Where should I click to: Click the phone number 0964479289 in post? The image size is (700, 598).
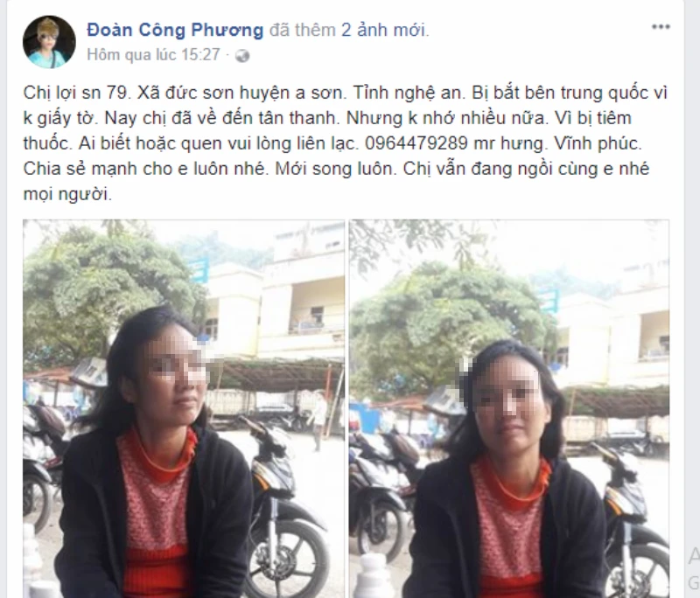pyautogui.click(x=416, y=143)
